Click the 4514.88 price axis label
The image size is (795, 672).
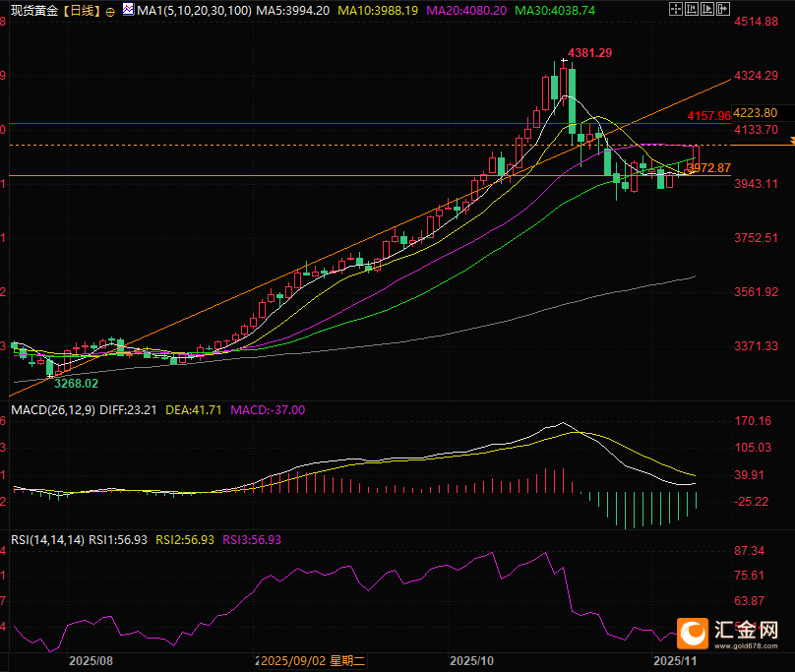click(x=756, y=22)
